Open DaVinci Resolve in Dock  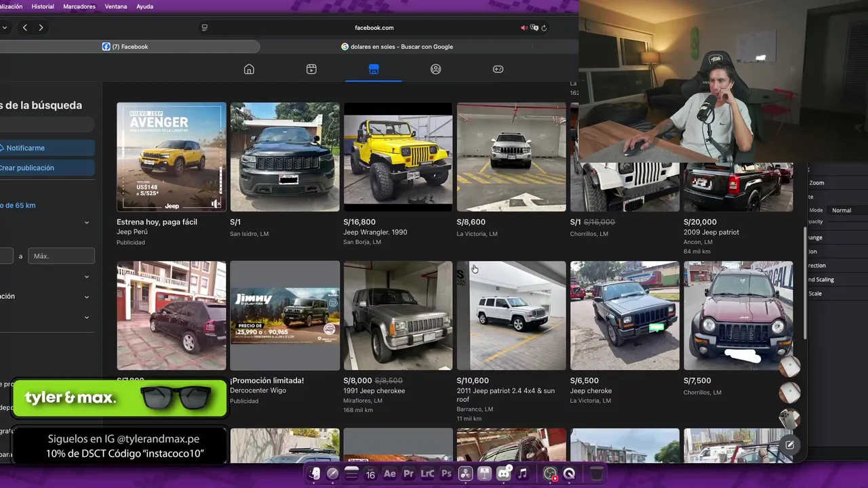point(465,474)
